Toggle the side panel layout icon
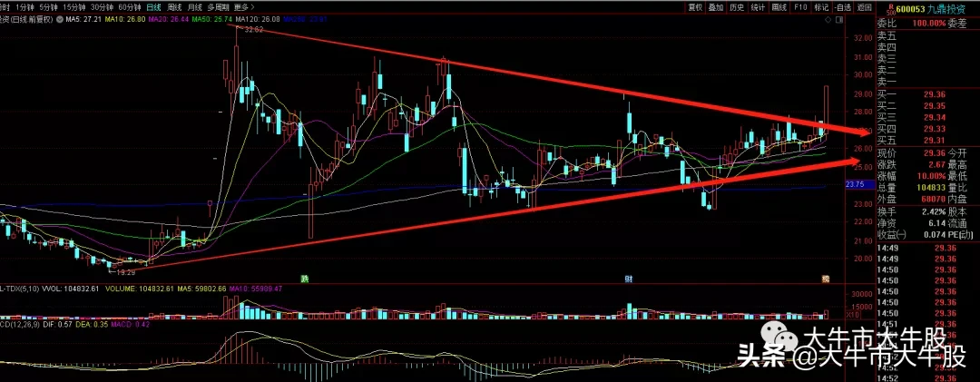Screen dimensions: 980x382 [838, 21]
